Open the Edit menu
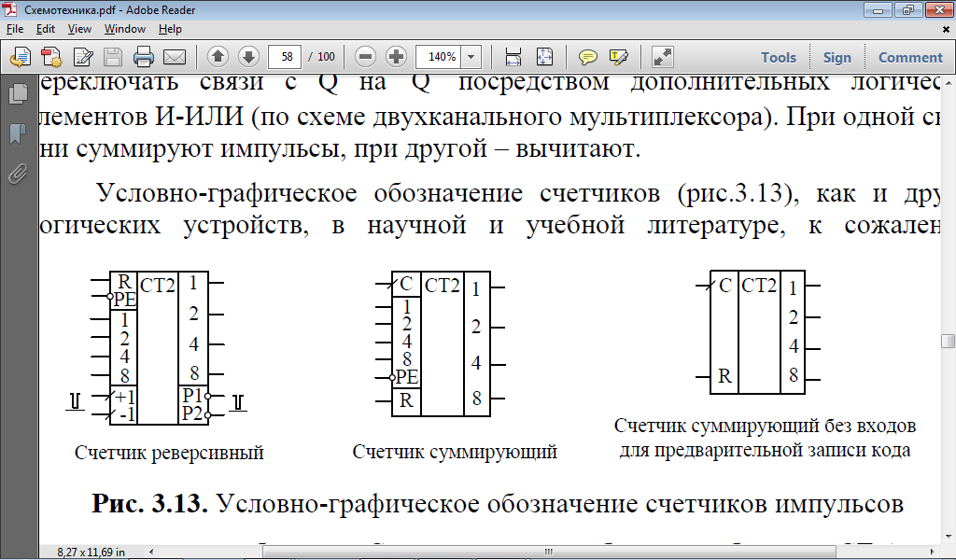The height and width of the screenshot is (560, 956). 45,29
